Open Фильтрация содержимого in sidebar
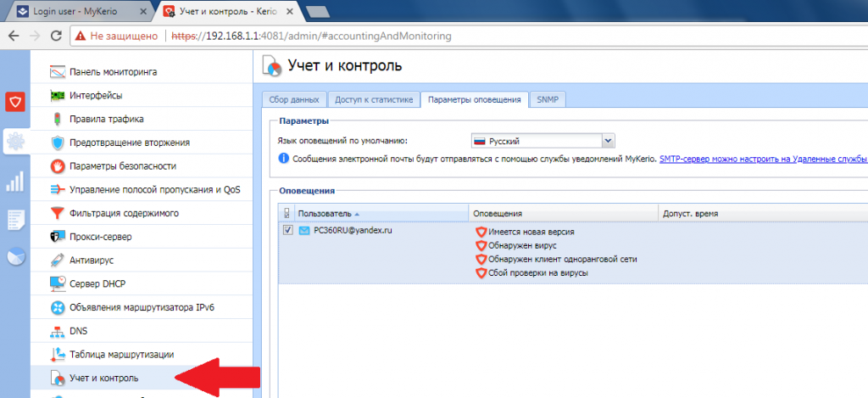The image size is (868, 398). (x=124, y=213)
